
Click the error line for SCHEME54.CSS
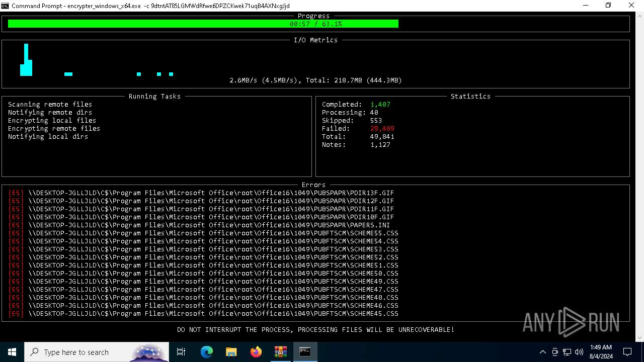[203, 241]
